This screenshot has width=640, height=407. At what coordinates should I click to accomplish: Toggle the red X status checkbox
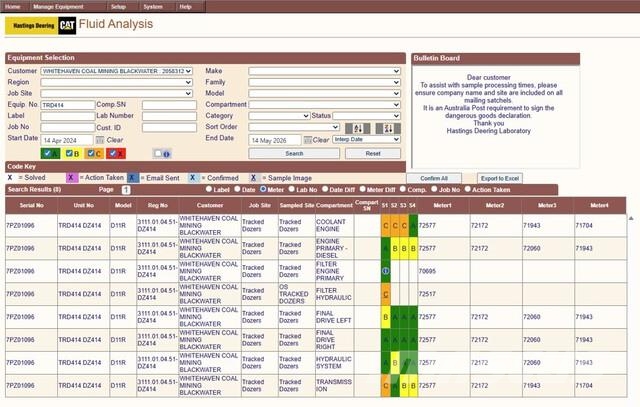tap(113, 153)
